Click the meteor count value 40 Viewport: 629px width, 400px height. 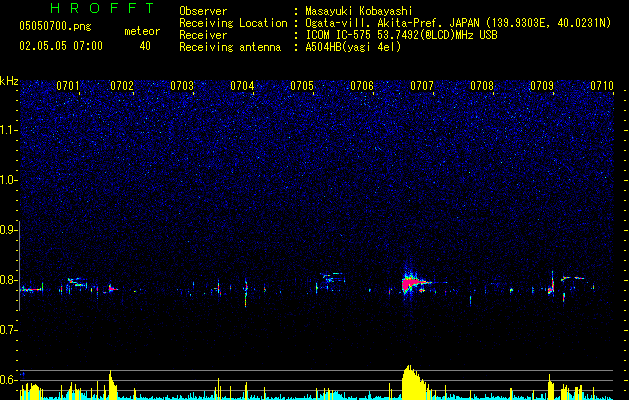pyautogui.click(x=145, y=46)
